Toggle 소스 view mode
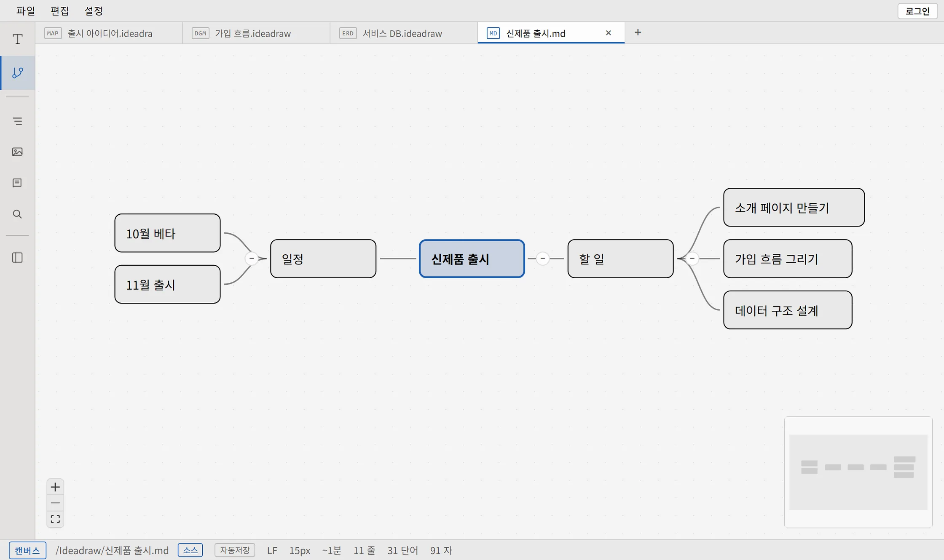The width and height of the screenshot is (944, 560). (x=190, y=550)
